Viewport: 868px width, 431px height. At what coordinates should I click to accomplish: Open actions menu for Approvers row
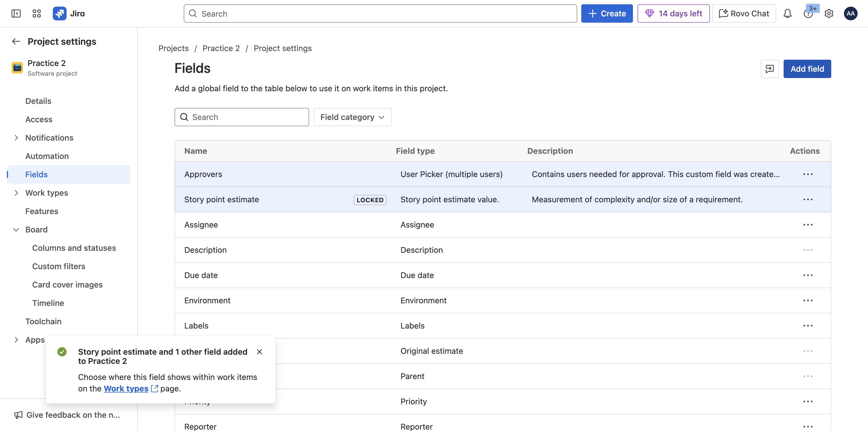(808, 174)
